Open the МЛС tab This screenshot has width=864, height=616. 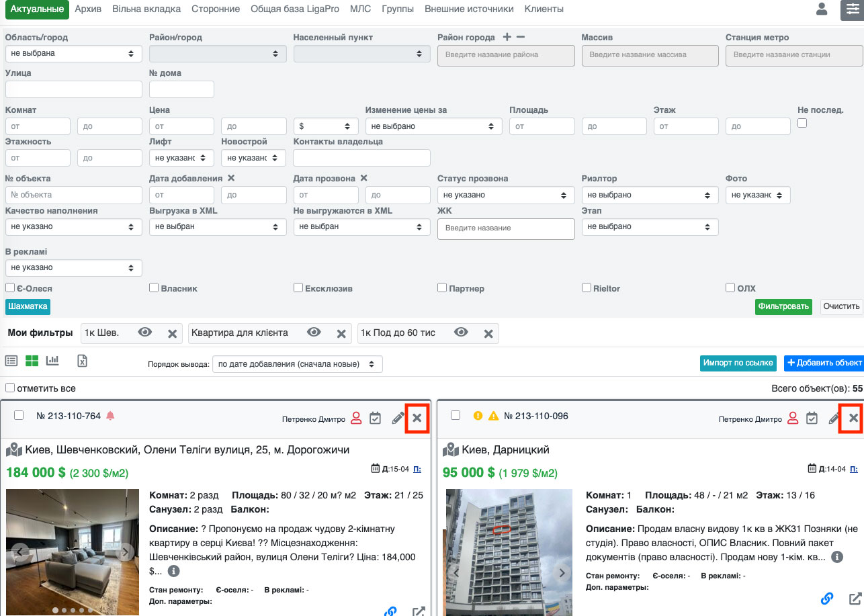point(360,9)
